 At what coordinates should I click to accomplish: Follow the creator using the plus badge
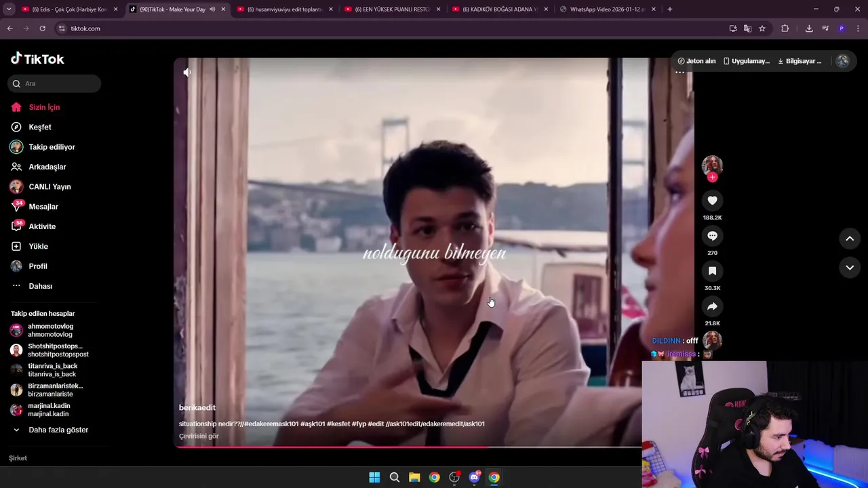click(712, 177)
